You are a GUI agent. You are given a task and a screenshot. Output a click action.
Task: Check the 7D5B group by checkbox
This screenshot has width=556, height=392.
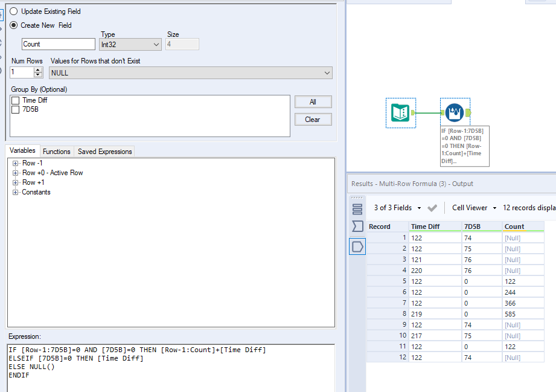(15, 109)
